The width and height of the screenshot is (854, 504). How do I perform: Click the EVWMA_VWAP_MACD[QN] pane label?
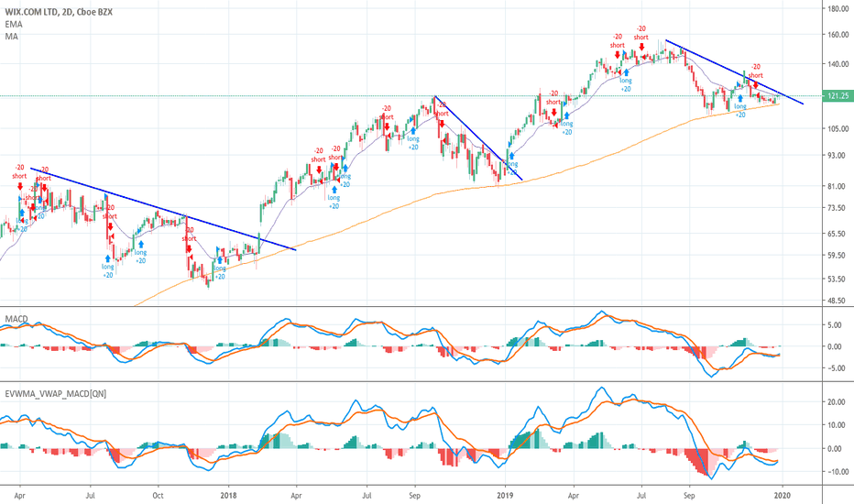pyautogui.click(x=56, y=393)
